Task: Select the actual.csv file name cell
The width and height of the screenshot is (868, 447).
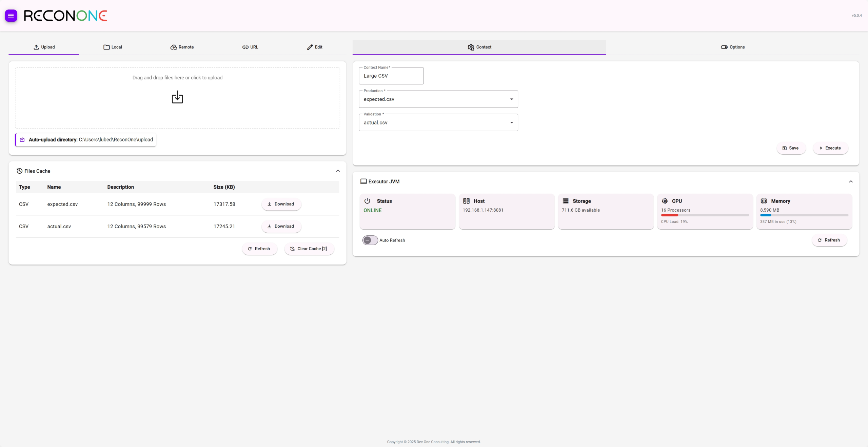Action: 59,227
